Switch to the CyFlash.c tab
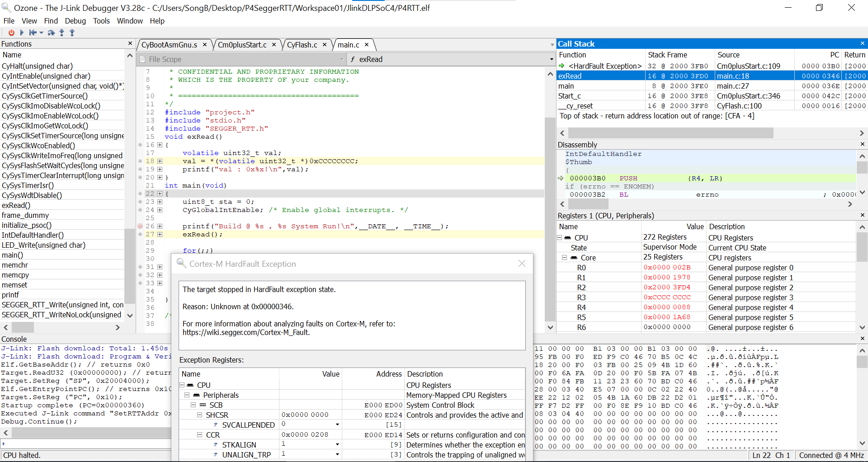868x462 pixels. point(302,45)
